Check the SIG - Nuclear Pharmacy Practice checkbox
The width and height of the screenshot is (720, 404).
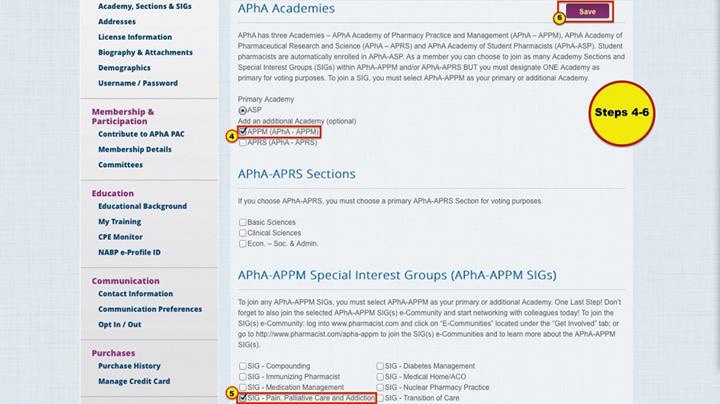380,387
